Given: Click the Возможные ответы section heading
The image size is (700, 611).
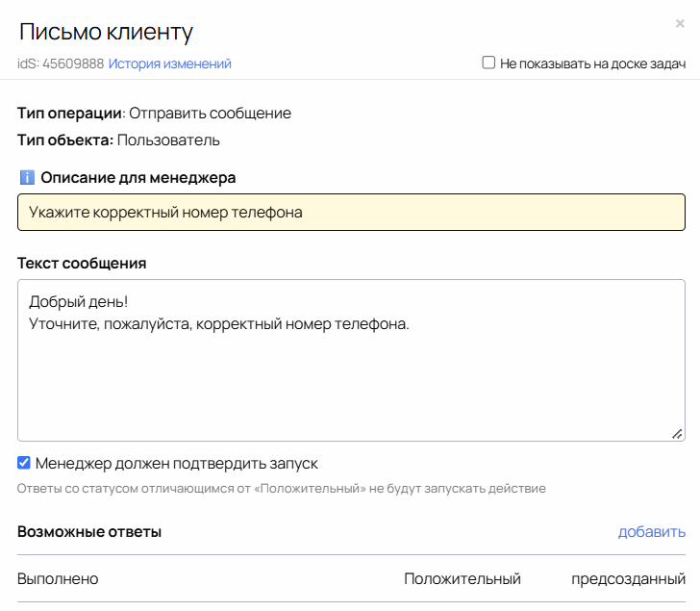Looking at the screenshot, I should [89, 531].
